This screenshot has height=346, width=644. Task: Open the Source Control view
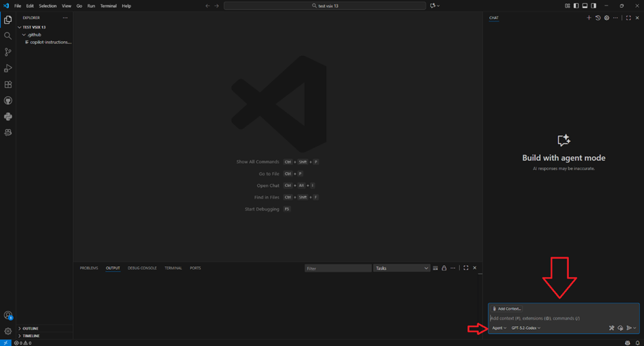tap(8, 52)
